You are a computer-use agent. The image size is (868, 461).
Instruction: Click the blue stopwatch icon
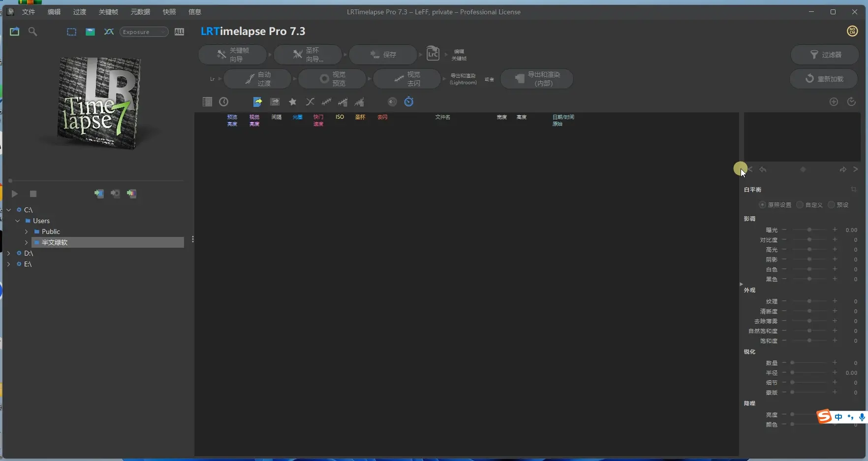pos(409,101)
